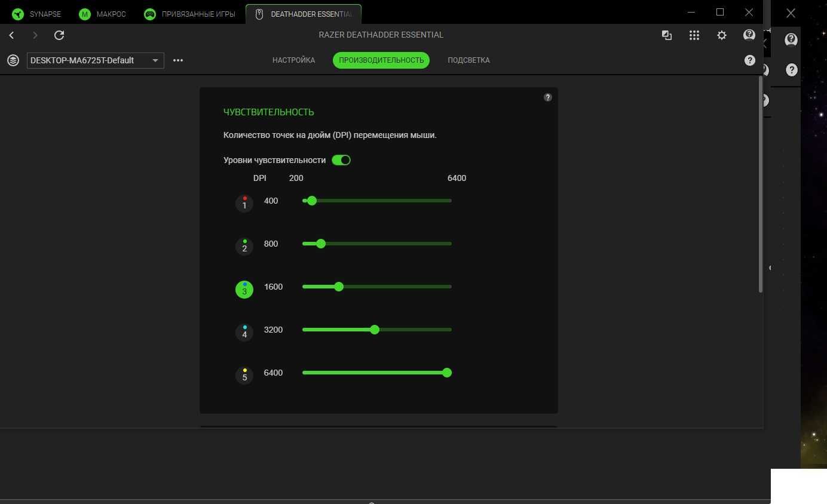
Task: Click second help icon in background window
Action: (x=792, y=70)
